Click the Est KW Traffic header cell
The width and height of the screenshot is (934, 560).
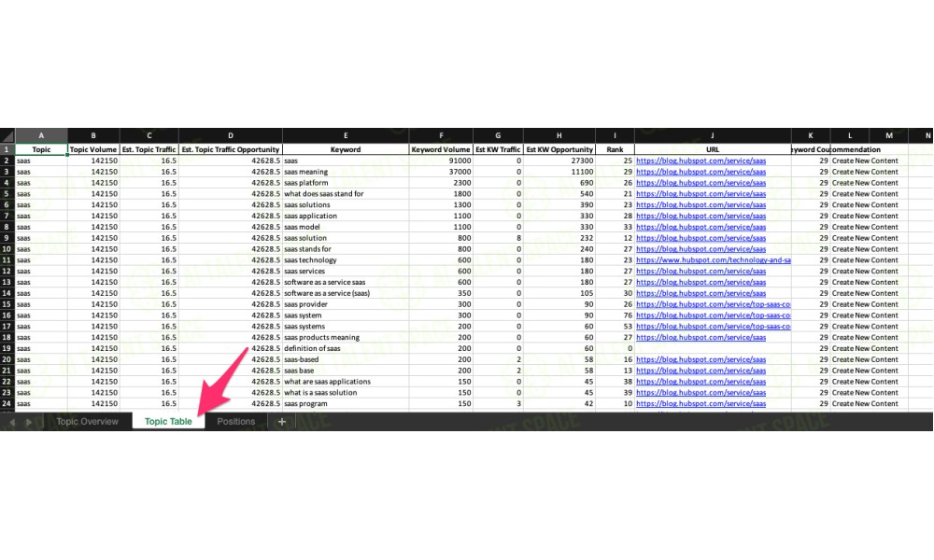click(x=498, y=149)
